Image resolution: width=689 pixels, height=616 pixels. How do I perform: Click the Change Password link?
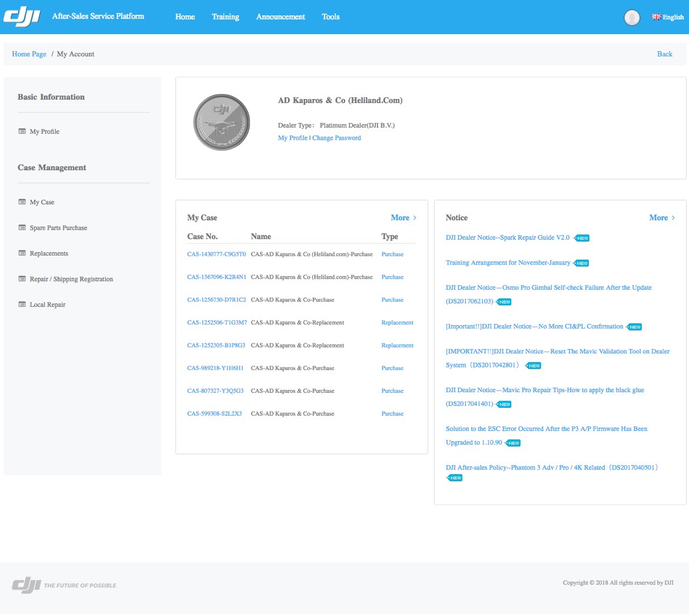tap(336, 138)
